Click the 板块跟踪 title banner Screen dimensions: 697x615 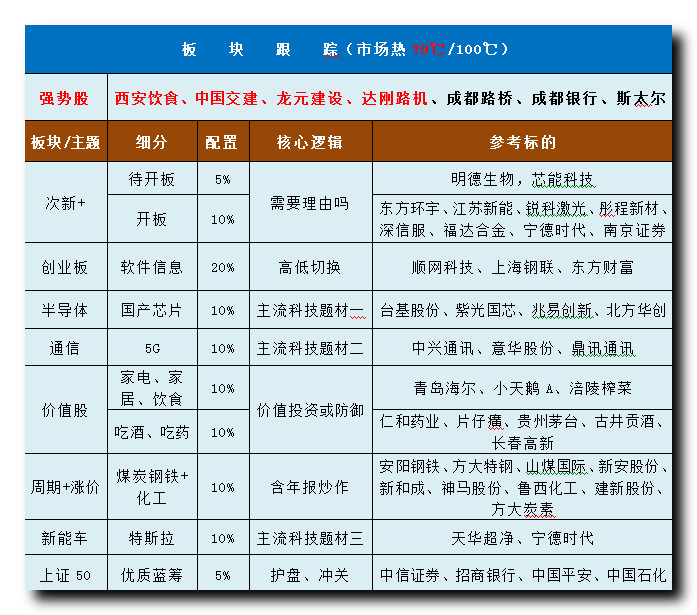[x=348, y=49]
